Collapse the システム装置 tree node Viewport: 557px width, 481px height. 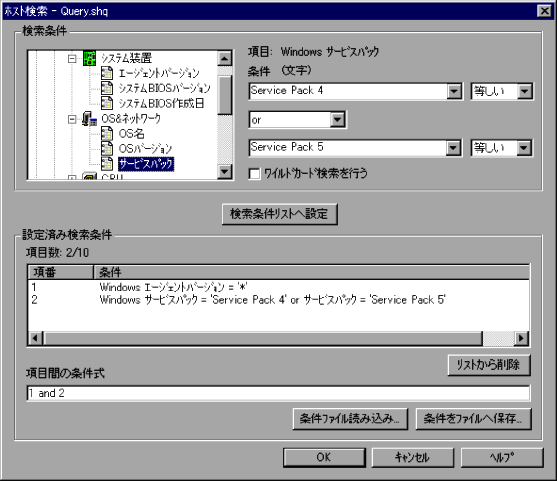[72, 59]
